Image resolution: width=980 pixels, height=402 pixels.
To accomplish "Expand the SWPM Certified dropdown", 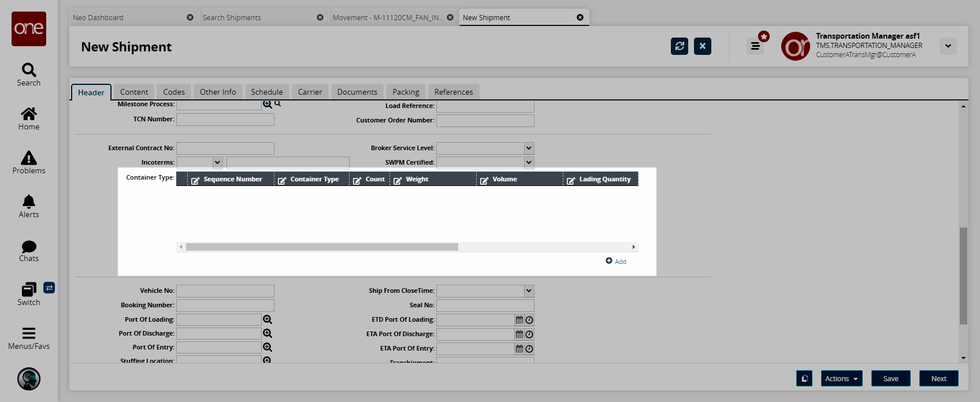I will point(529,163).
